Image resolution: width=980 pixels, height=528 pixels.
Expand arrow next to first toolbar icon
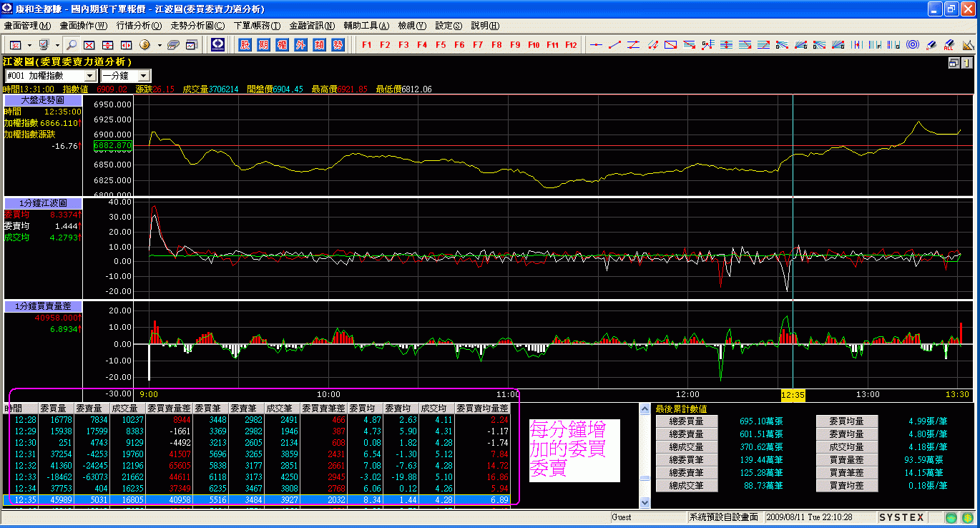[x=29, y=45]
